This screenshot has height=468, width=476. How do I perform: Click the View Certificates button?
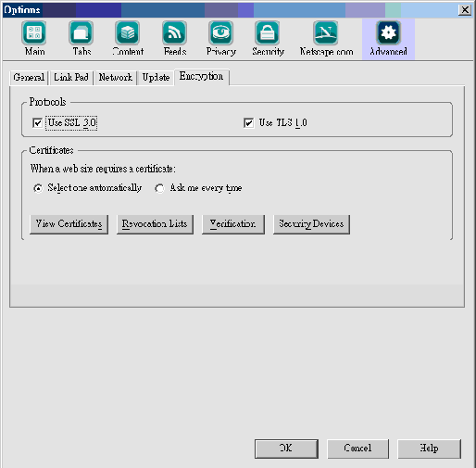point(69,224)
